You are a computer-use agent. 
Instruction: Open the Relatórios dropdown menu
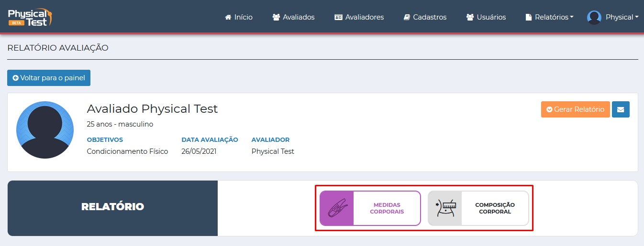pyautogui.click(x=549, y=17)
